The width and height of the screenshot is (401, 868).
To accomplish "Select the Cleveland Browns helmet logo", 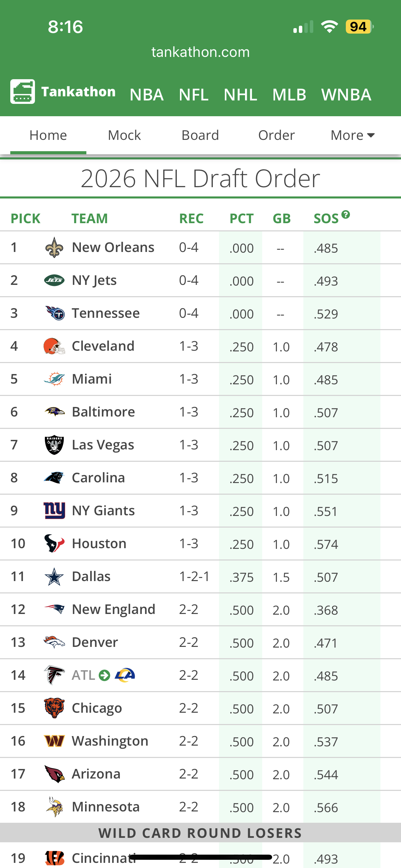I will pos(54,346).
